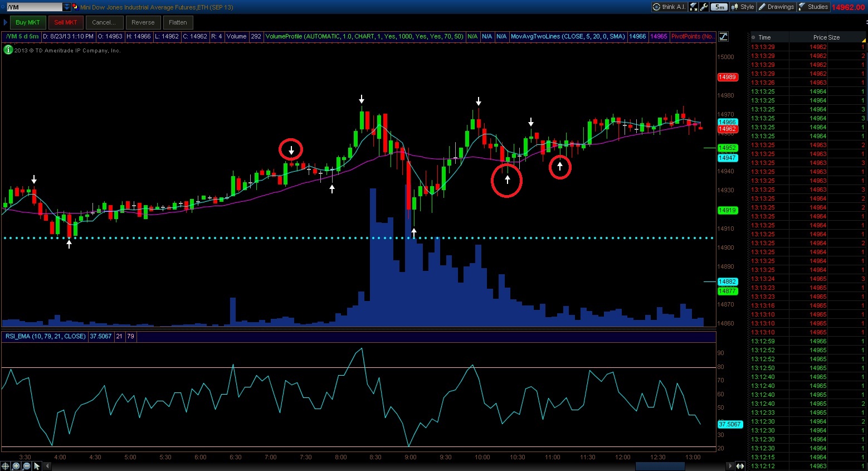Click the color-squares symbol link icon
The width and height of the screenshot is (868, 471).
coord(75,7)
